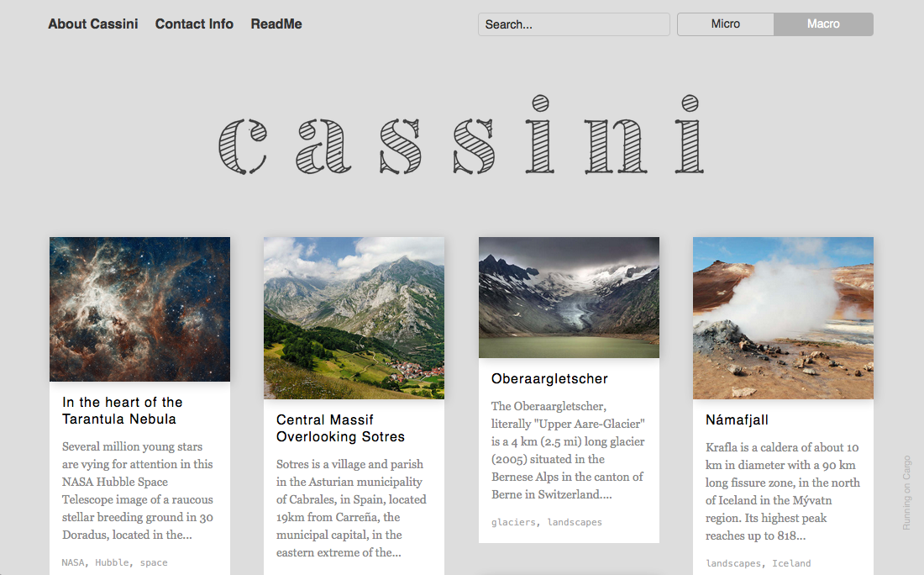Click the Central Massif Overlooking Sotres title
924x575 pixels.
pos(340,429)
